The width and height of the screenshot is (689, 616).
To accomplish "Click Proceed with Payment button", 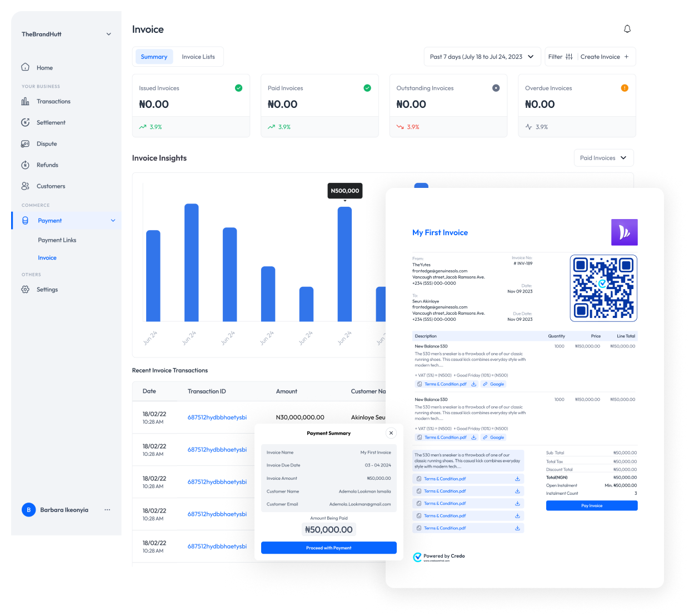I will 329,548.
